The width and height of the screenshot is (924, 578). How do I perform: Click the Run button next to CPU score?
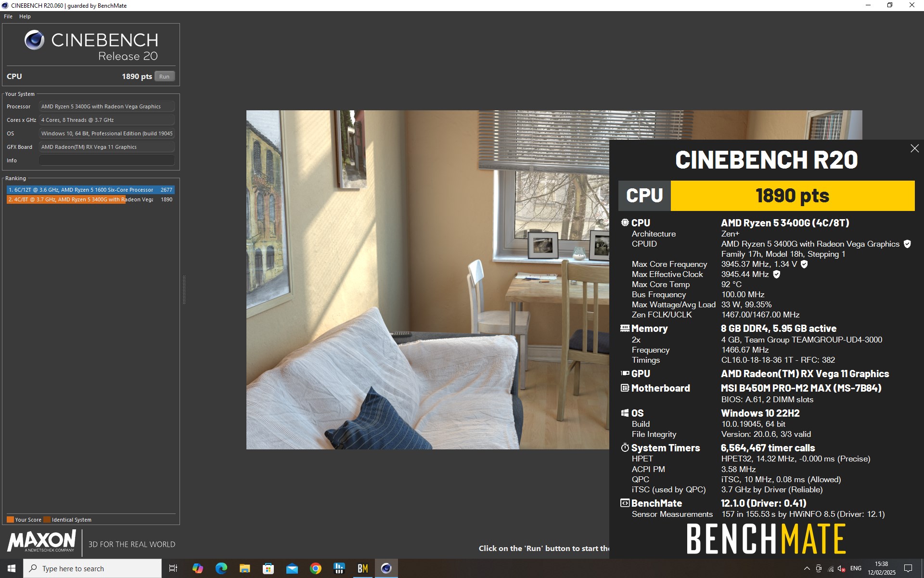164,77
